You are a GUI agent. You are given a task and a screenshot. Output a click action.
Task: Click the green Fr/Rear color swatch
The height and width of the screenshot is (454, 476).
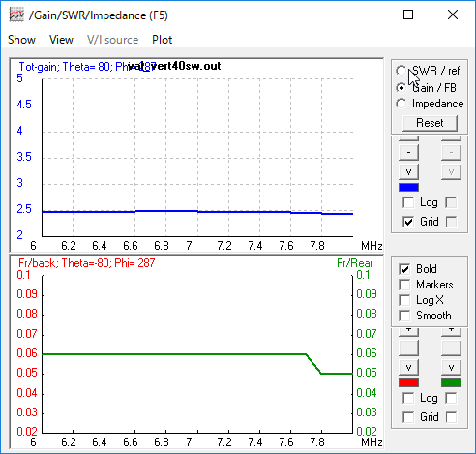click(451, 382)
